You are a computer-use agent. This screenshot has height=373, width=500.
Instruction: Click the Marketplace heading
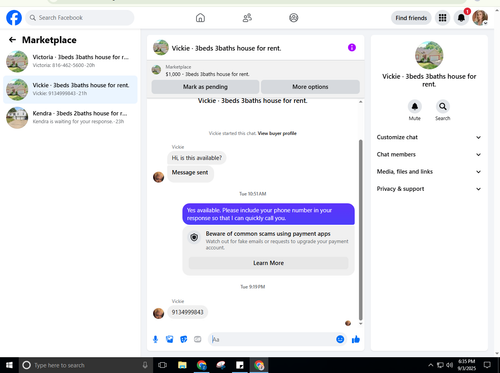(49, 40)
